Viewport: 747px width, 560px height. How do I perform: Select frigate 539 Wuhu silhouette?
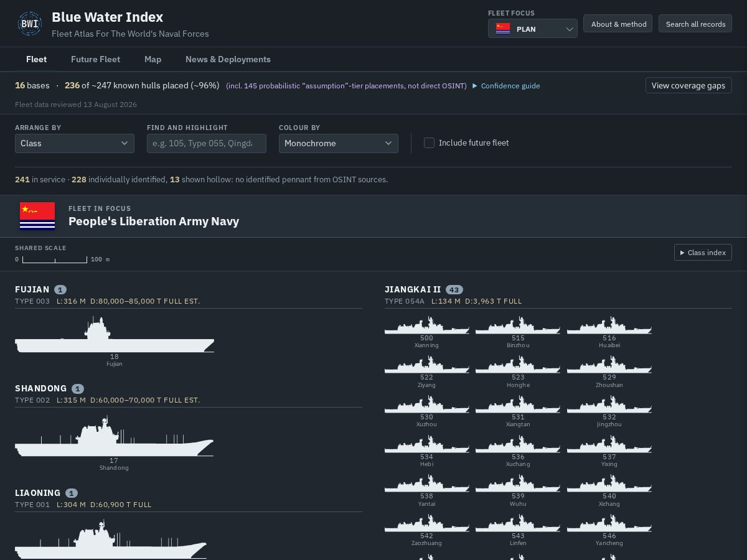pyautogui.click(x=518, y=484)
